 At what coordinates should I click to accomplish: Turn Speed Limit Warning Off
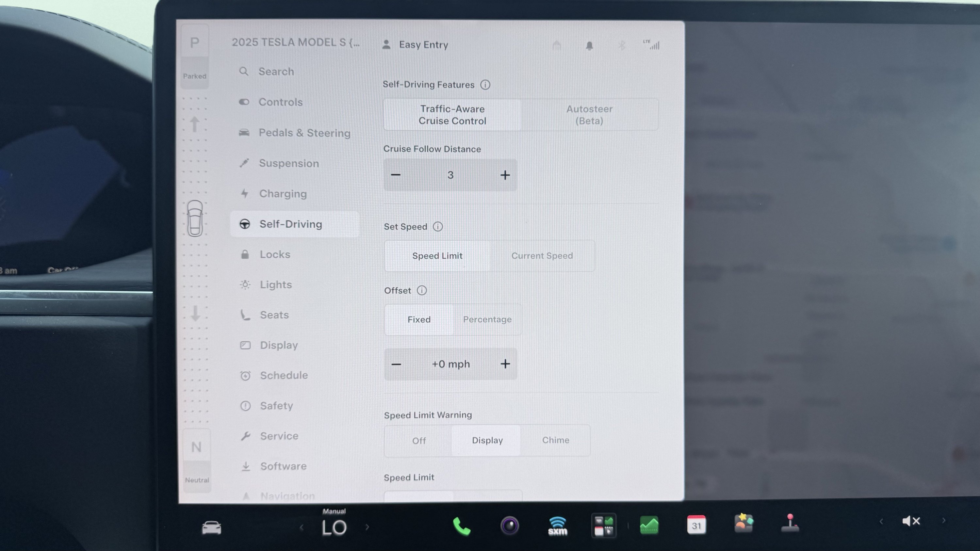[419, 440]
